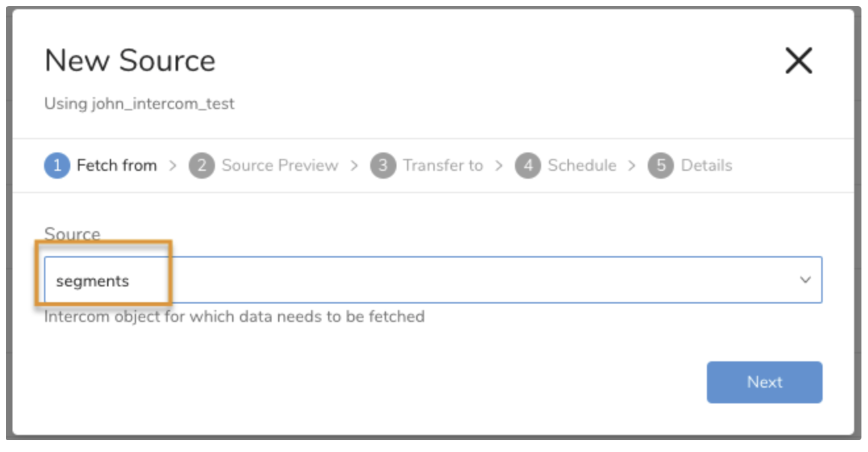Click the chevron after Fetch from
Screen dimensions: 868x452
(173, 166)
